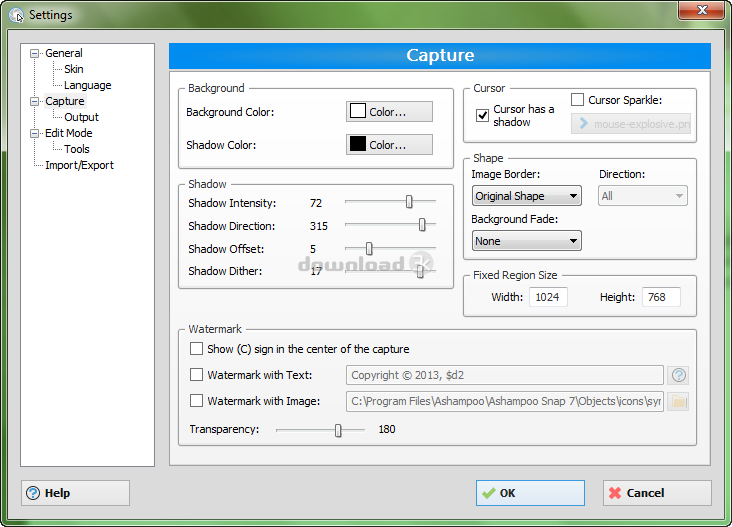732x527 pixels.
Task: Click the Shadow Offset slider handle
Action: coord(369,248)
